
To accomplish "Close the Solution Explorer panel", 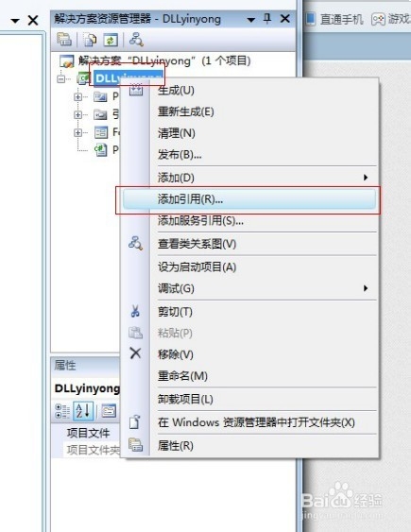I will tap(284, 19).
